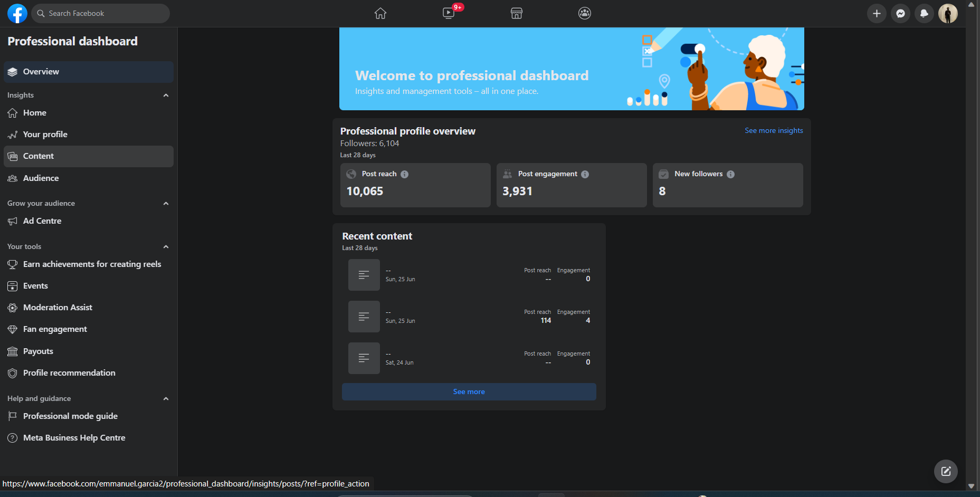Image resolution: width=980 pixels, height=497 pixels.
Task: Open the Professional mode guide
Action: coord(89,416)
